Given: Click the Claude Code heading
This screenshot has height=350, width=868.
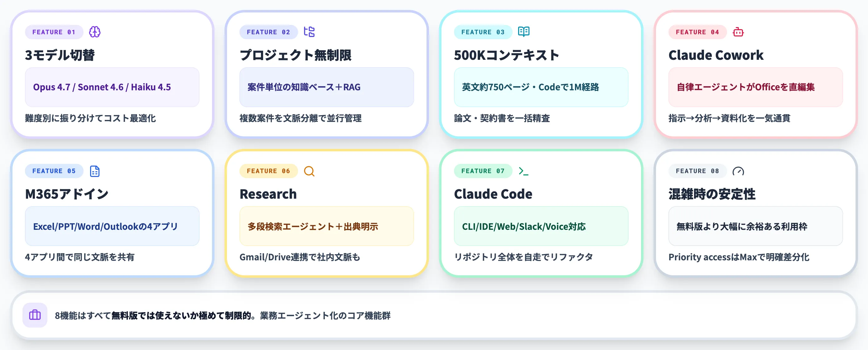Looking at the screenshot, I should coord(493,194).
